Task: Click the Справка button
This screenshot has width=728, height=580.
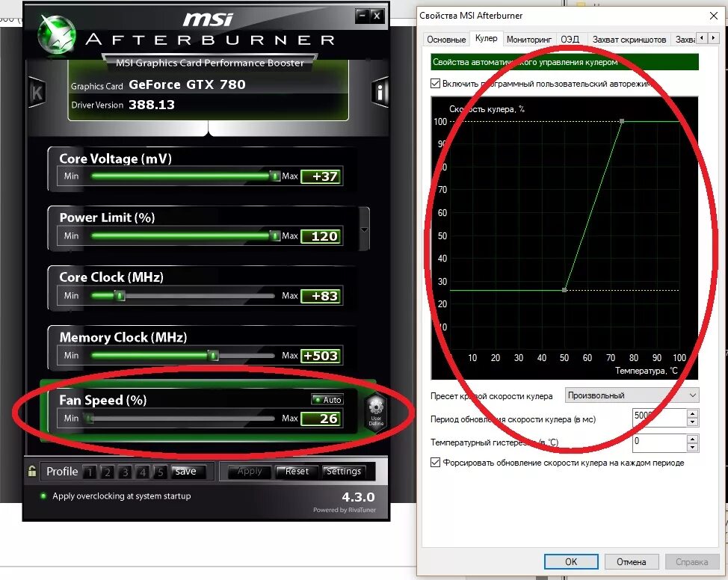Action: point(691,561)
